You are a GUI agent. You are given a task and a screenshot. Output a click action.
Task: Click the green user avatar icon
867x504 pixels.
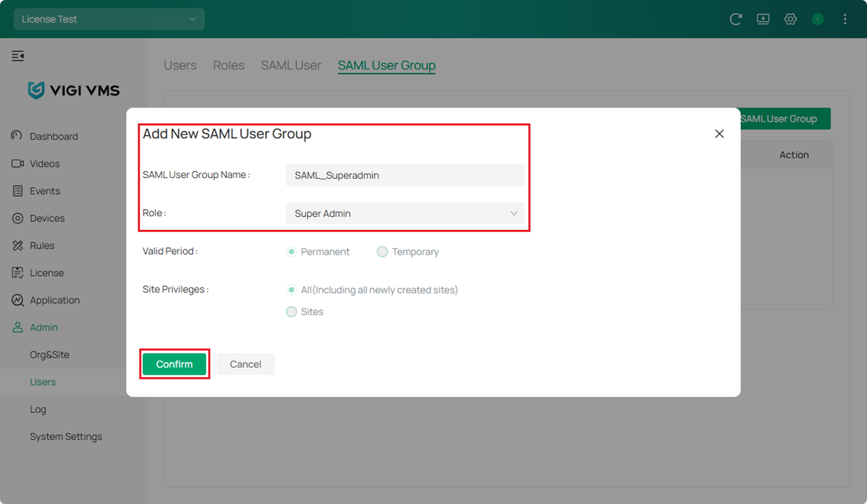point(818,19)
